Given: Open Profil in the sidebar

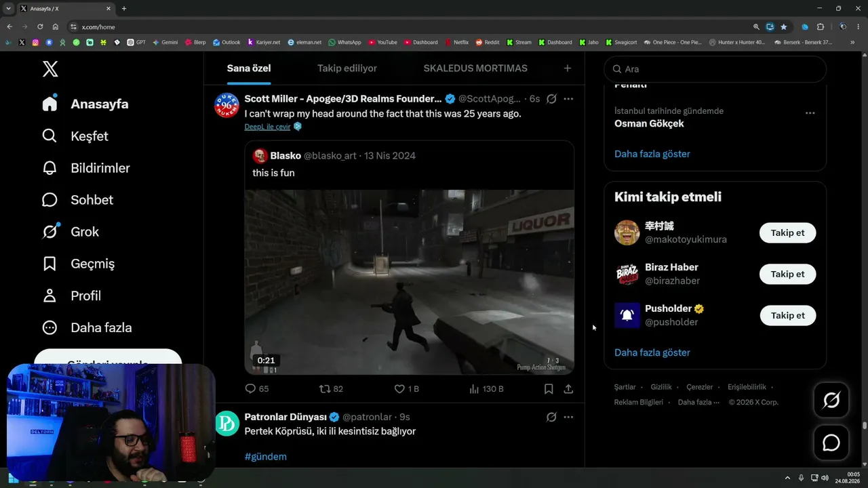Looking at the screenshot, I should 71,296.
